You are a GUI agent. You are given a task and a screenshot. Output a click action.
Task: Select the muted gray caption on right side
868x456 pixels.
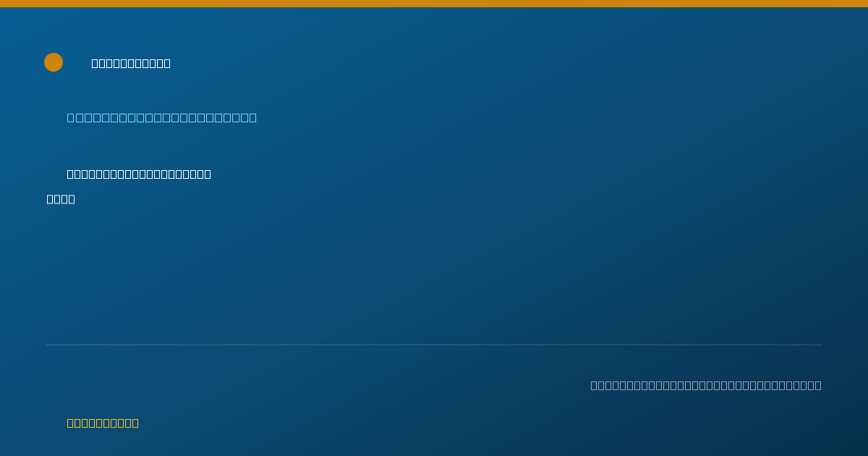pos(706,385)
